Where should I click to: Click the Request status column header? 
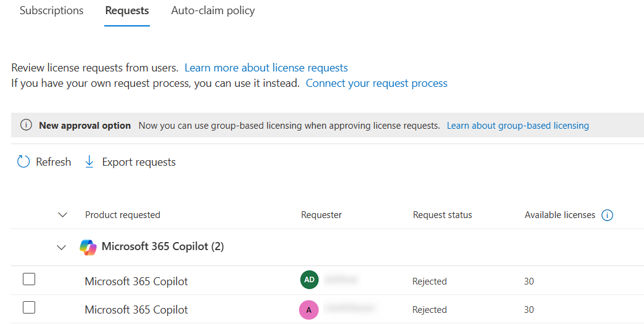pyautogui.click(x=442, y=215)
